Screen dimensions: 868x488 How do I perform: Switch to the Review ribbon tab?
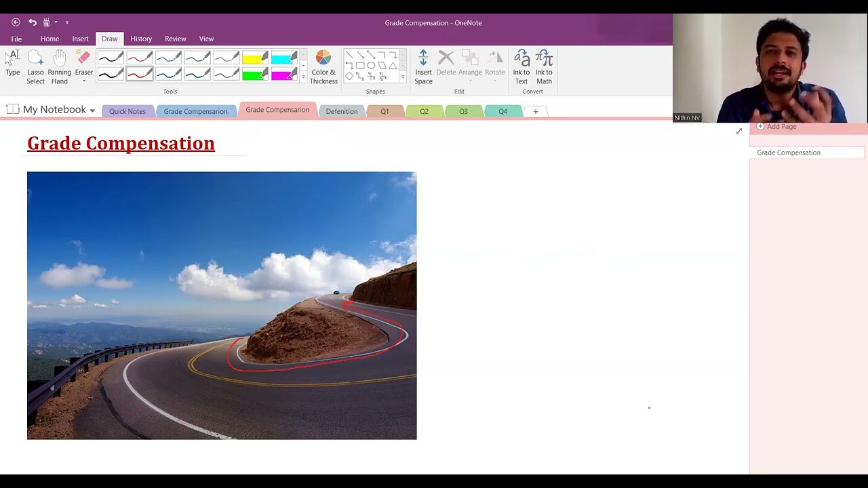175,39
